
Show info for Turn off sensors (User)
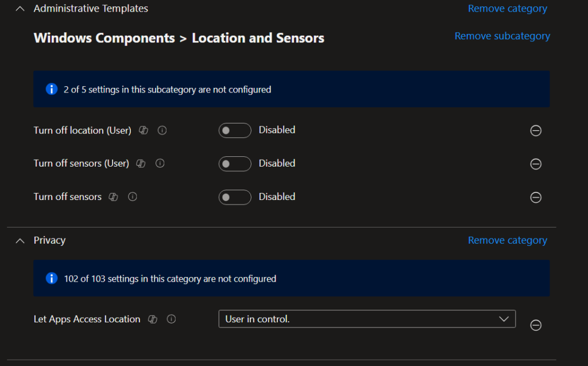(160, 164)
